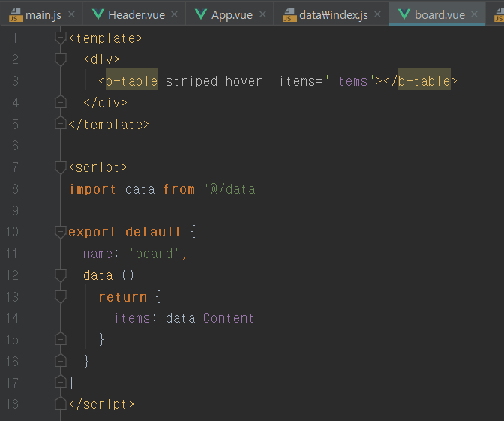The width and height of the screenshot is (504, 421).
Task: Click the export keyword on line 10
Action: tap(92, 232)
